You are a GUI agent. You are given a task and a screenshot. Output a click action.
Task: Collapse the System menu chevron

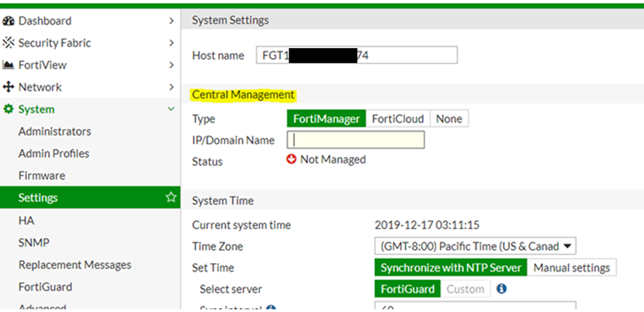click(x=171, y=109)
